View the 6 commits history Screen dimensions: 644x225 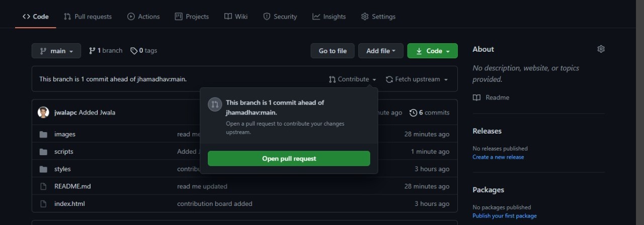430,113
